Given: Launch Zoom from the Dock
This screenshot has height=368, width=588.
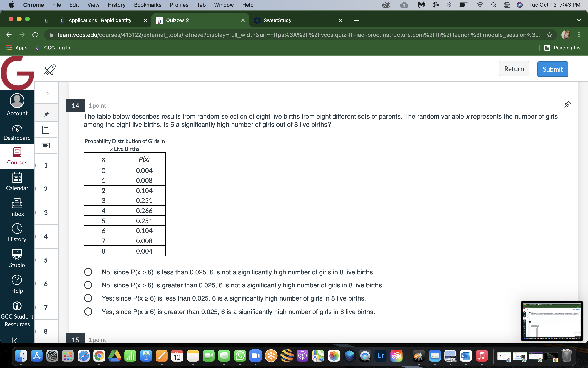Looking at the screenshot, I should pyautogui.click(x=255, y=356).
